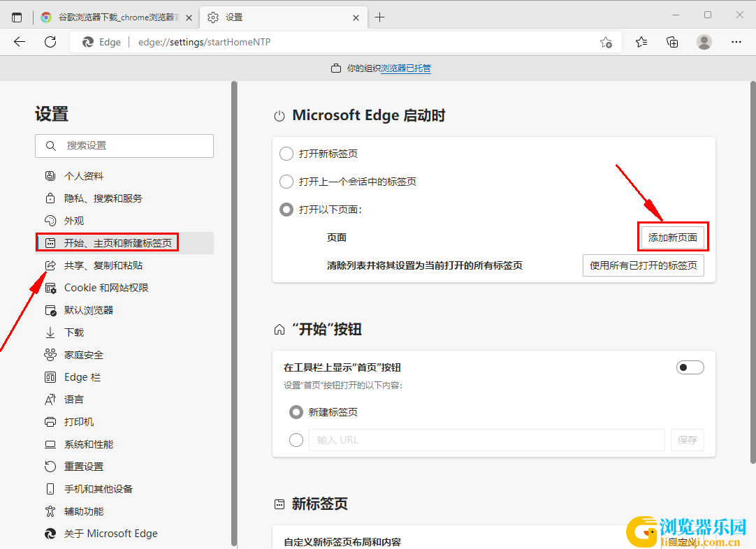The height and width of the screenshot is (549, 756).
Task: Add this page to favorites star icon
Action: pos(606,43)
